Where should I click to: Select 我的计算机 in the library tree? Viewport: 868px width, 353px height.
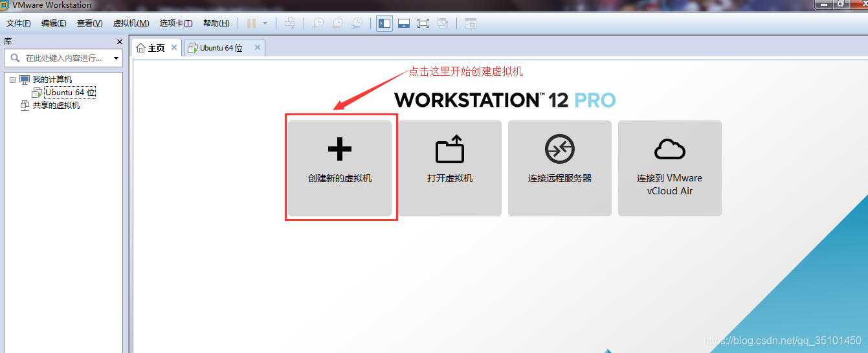(52, 80)
